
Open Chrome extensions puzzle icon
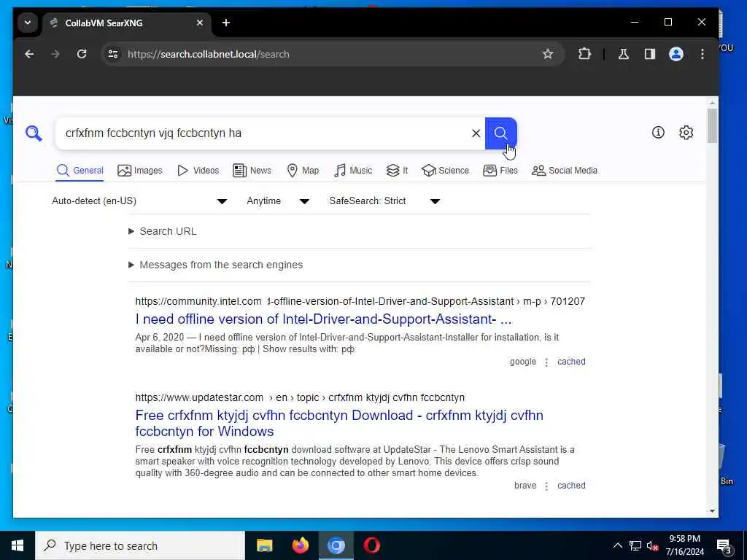584,54
